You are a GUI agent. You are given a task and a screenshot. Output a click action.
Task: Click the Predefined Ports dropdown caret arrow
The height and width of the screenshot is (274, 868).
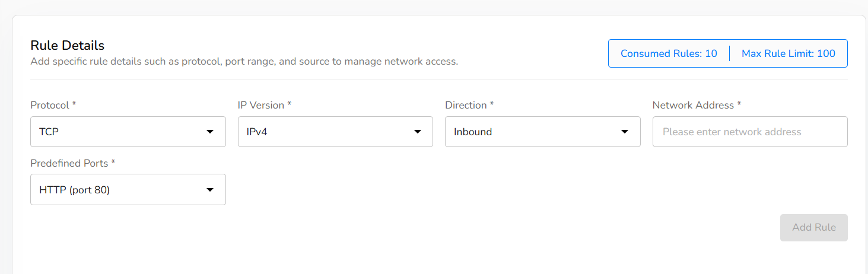(210, 190)
